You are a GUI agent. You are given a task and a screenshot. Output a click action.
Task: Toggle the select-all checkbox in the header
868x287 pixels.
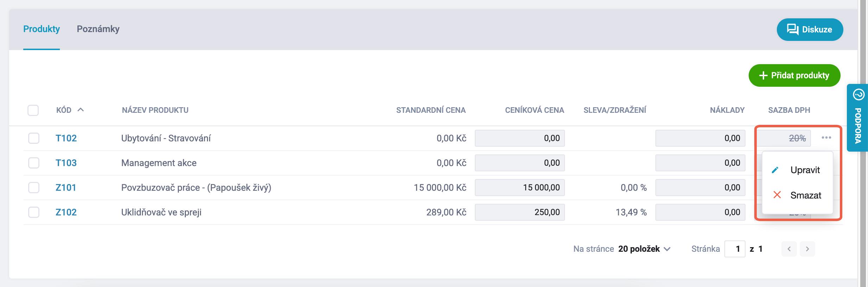click(33, 110)
